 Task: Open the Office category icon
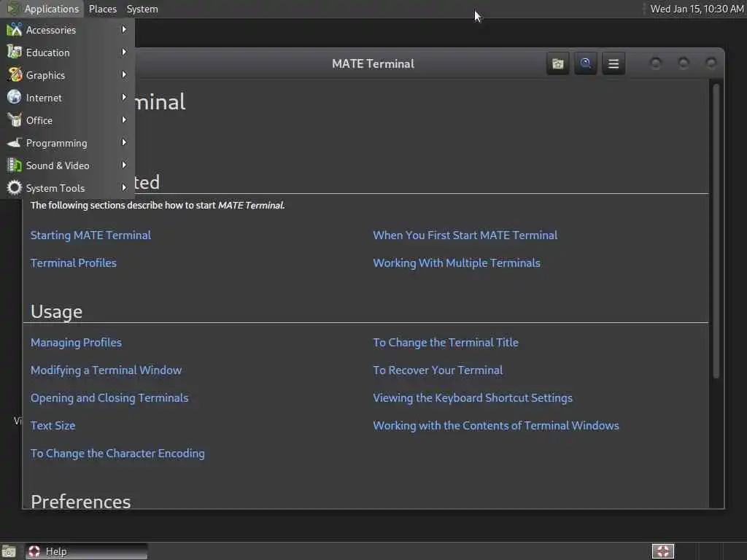(x=15, y=120)
